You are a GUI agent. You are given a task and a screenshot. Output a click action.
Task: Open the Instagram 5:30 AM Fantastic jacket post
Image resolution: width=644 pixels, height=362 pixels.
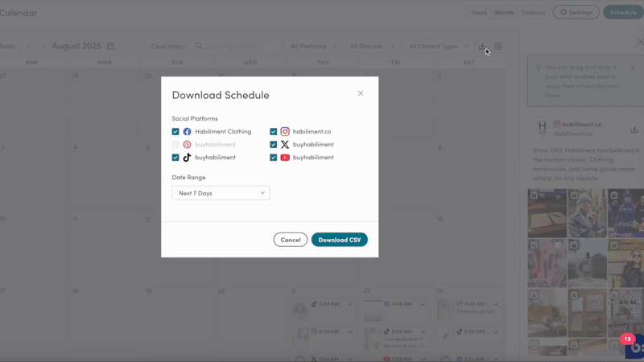(469, 310)
